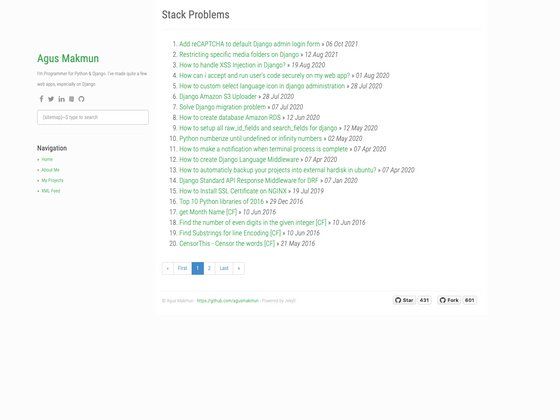Open the star count 431
560x420 pixels.
[424, 300]
